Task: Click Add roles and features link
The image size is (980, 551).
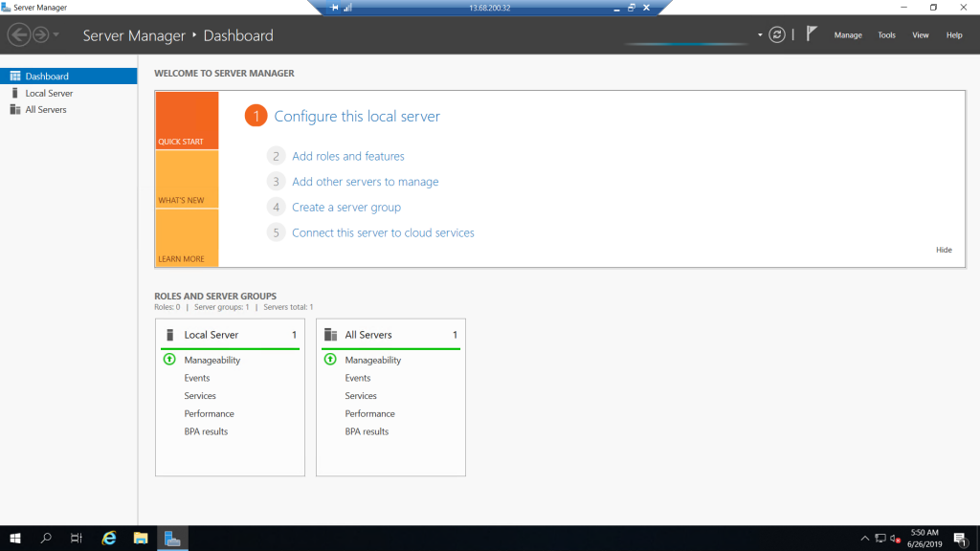Action: click(x=348, y=156)
